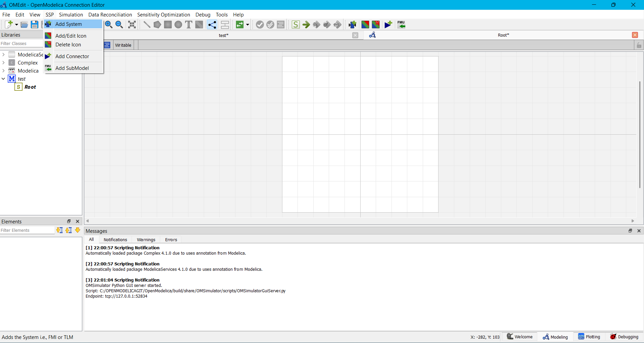
Task: Click the Simulate with Transformational Debugger icon
Action: [x=316, y=25]
